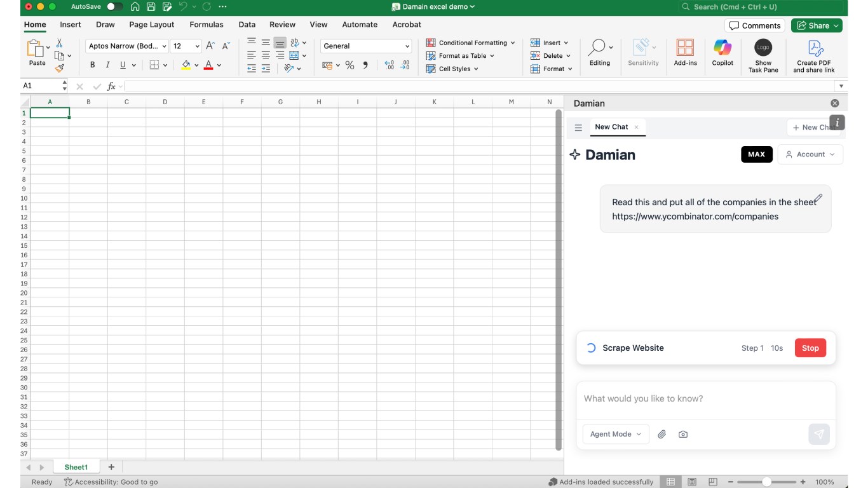Image resolution: width=868 pixels, height=488 pixels.
Task: Open the Damian hamburger menu icon
Action: click(578, 128)
